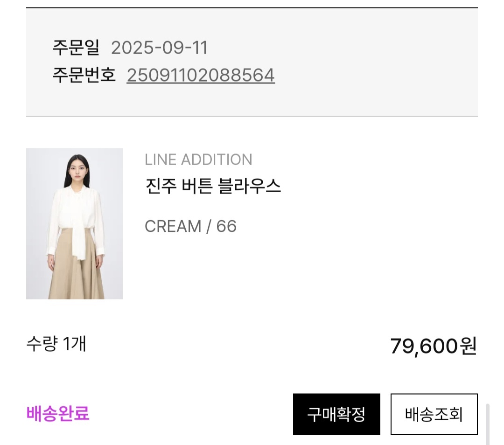Select the 진주 버튼 블라우스 product title
Viewport: 504px width, 445px height.
pos(213,186)
